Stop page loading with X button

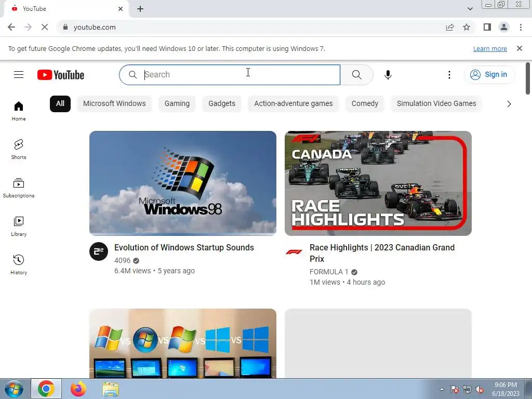(45, 27)
